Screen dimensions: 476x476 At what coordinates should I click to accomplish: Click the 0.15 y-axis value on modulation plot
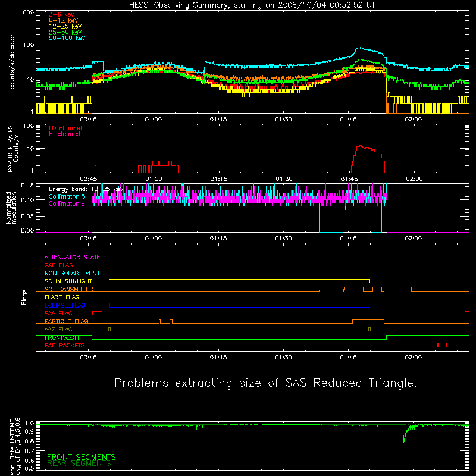click(27, 185)
